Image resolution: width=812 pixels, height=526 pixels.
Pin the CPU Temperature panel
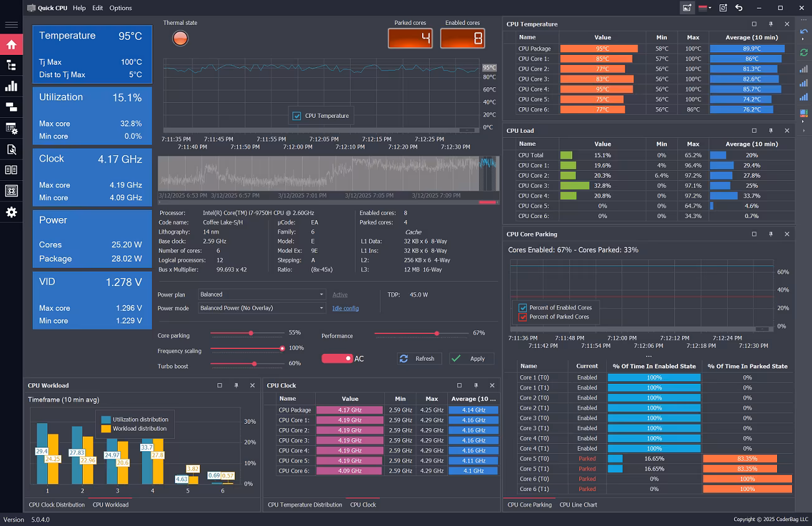click(x=771, y=24)
